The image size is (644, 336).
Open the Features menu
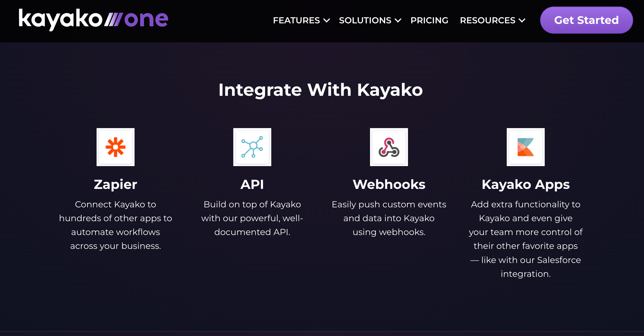click(x=296, y=20)
